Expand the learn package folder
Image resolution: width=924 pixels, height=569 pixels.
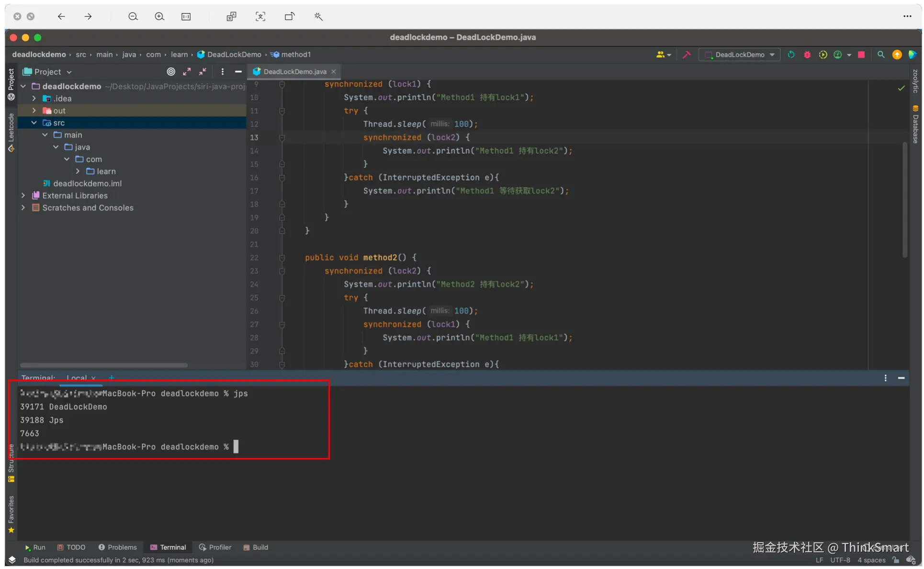pos(78,171)
